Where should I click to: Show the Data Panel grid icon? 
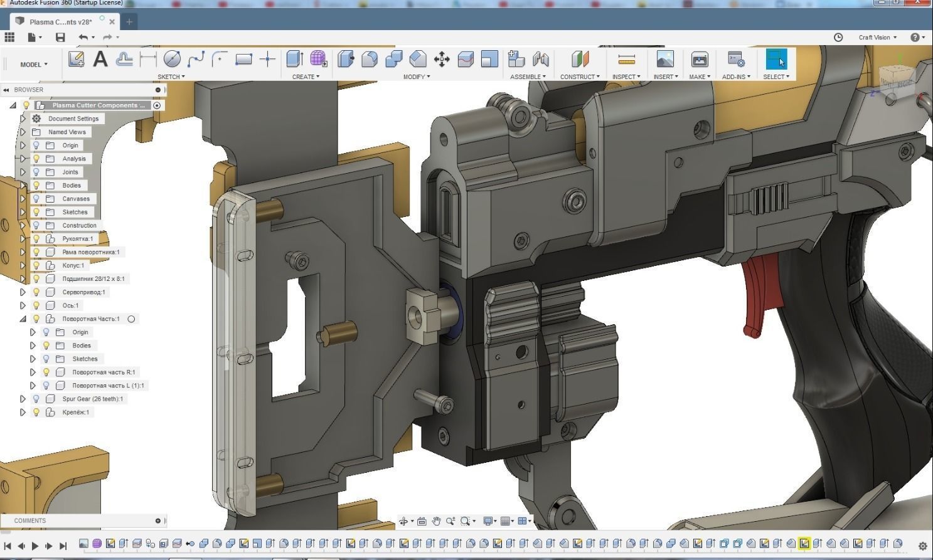[9, 38]
